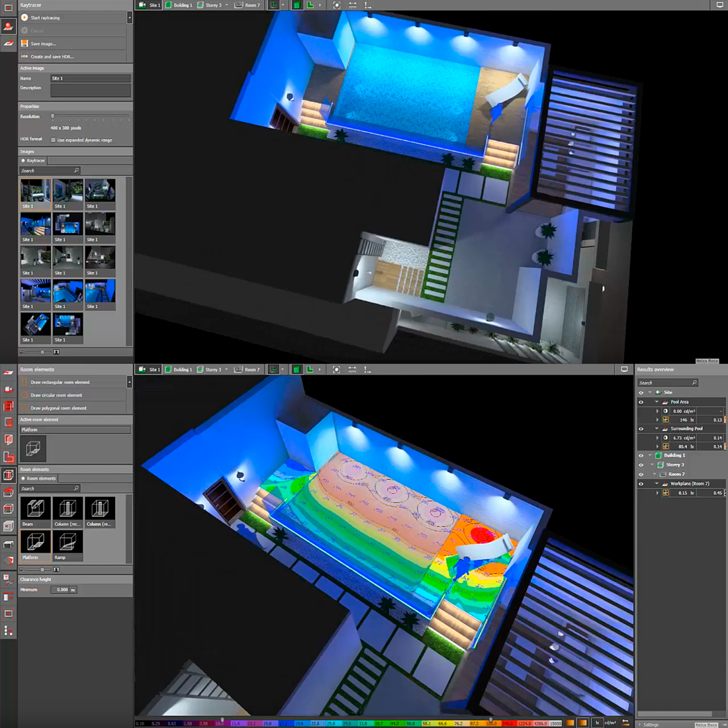Click the lx unit button in the legend bar

[x=598, y=723]
